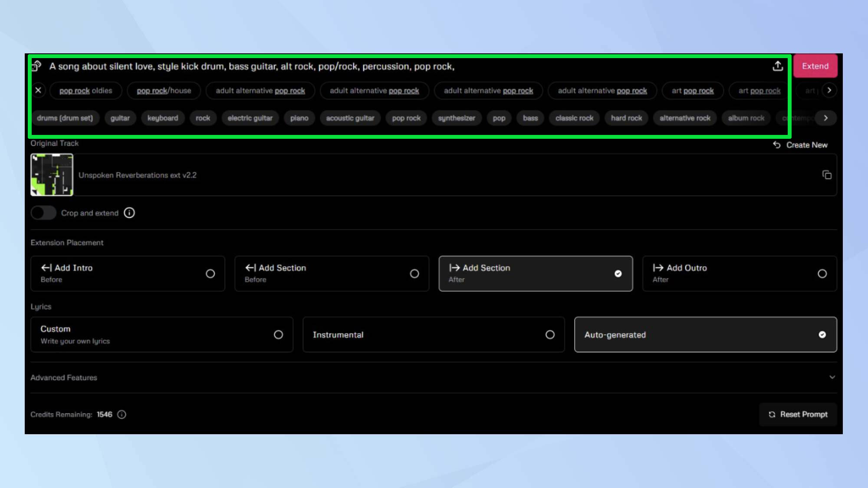Click the upload/share icon in prompt bar
This screenshot has height=488, width=868.
click(778, 66)
